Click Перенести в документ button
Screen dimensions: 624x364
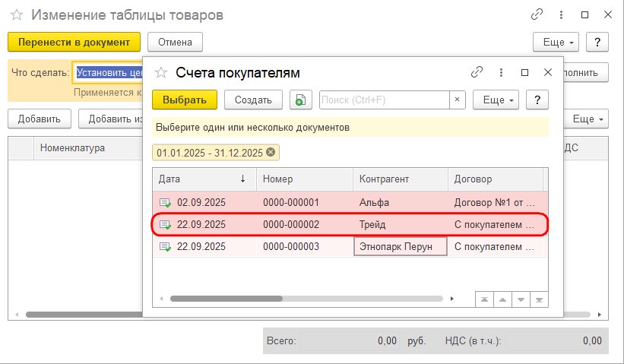(x=74, y=42)
